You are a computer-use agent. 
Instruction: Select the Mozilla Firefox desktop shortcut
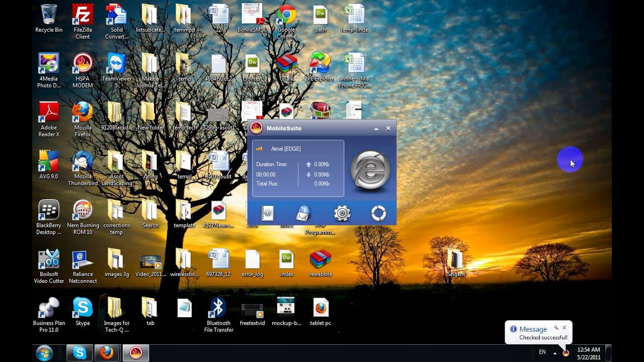tap(83, 119)
